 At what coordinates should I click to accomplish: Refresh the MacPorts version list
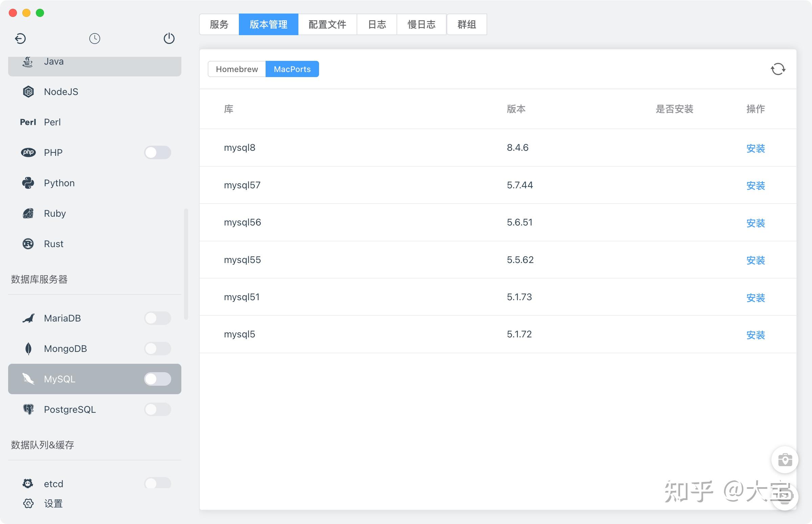779,69
